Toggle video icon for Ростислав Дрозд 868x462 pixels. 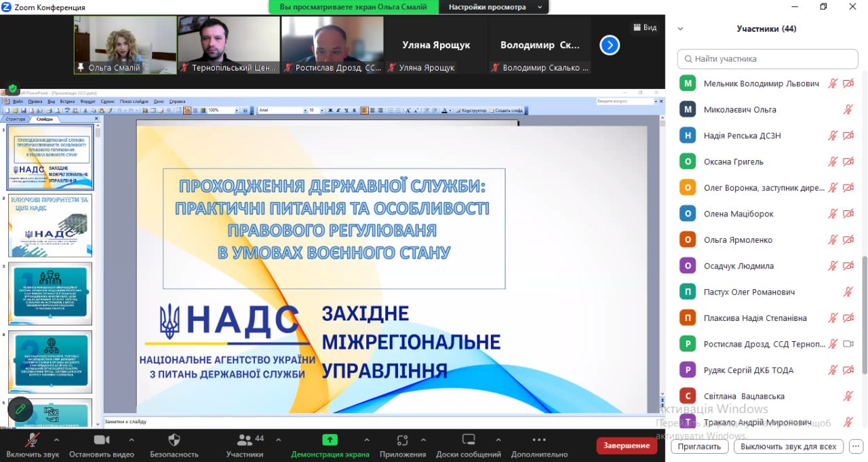tap(848, 344)
